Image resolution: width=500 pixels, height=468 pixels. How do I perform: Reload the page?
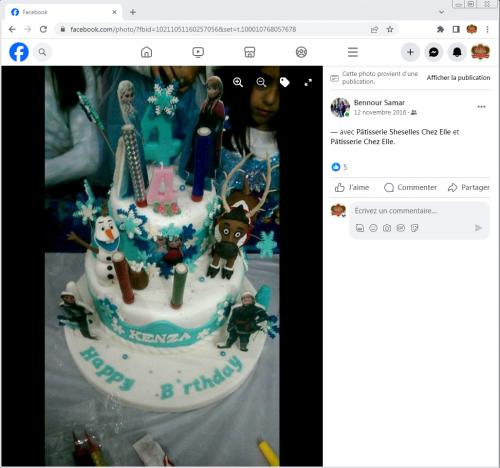(x=43, y=29)
